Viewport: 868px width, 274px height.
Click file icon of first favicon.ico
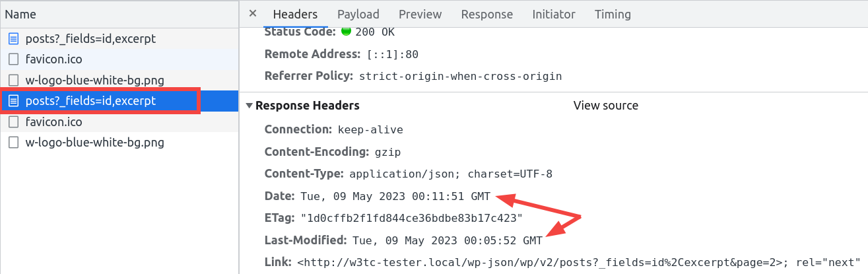[14, 59]
